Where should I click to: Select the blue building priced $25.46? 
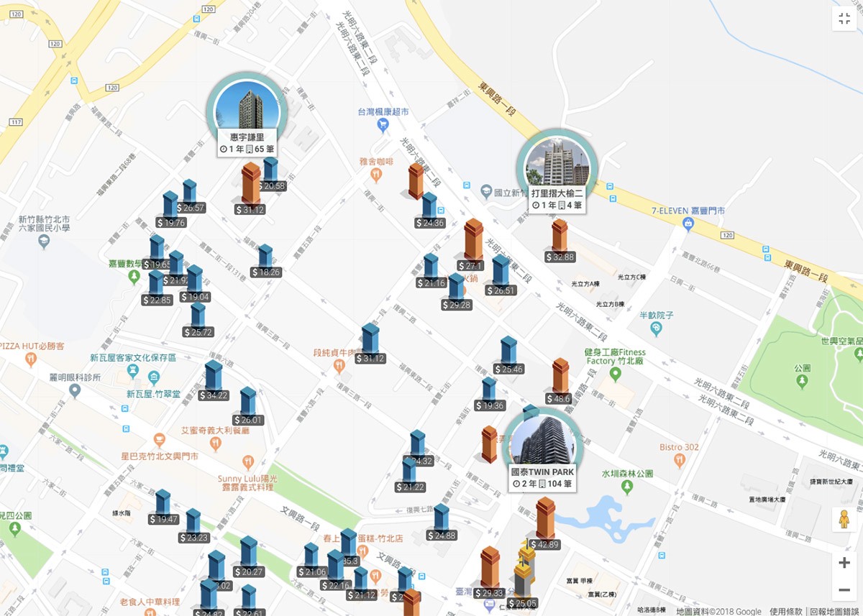tap(508, 349)
